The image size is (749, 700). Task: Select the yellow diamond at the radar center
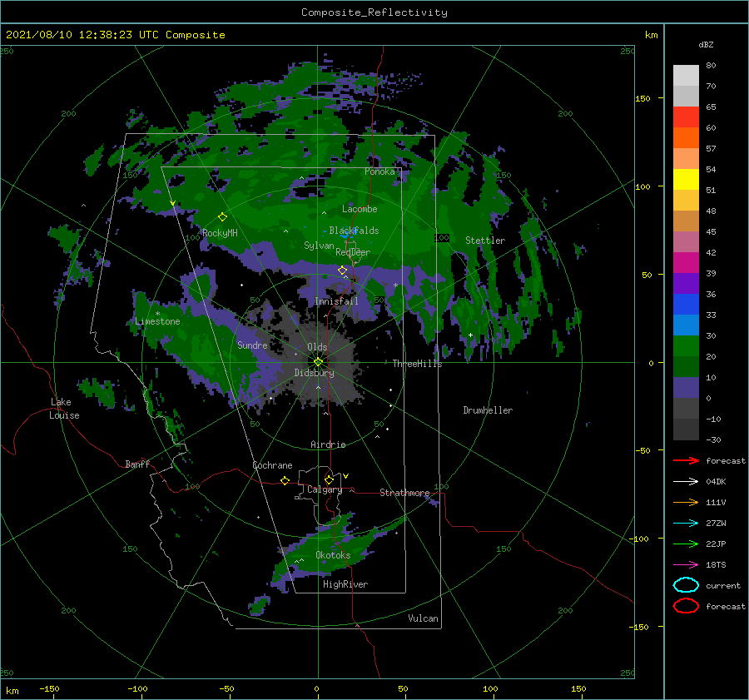point(318,362)
